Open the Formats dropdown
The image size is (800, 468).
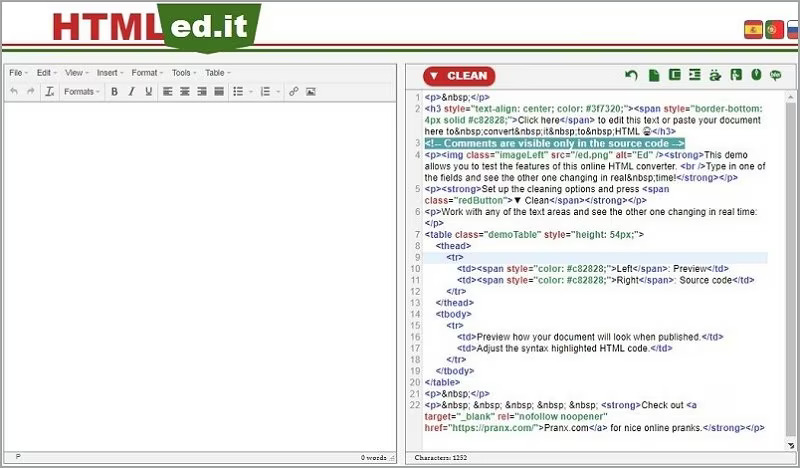point(82,91)
